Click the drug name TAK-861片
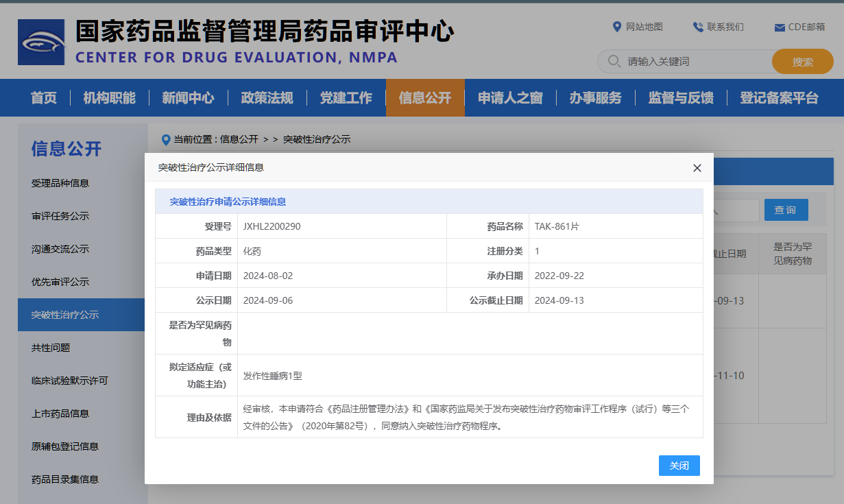The width and height of the screenshot is (844, 504). point(557,226)
